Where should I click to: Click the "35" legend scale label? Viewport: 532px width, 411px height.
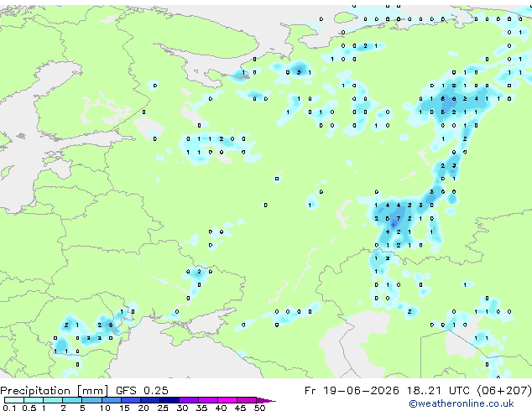click(x=201, y=408)
